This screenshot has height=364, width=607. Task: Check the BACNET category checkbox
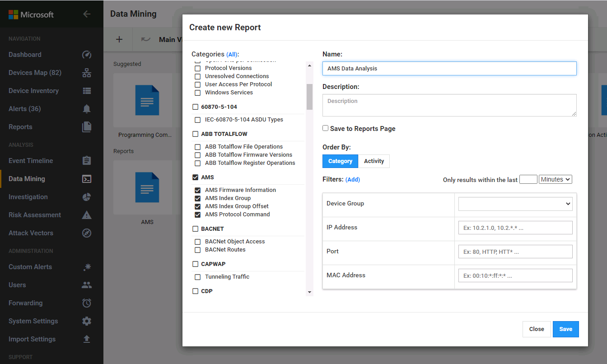(196, 229)
